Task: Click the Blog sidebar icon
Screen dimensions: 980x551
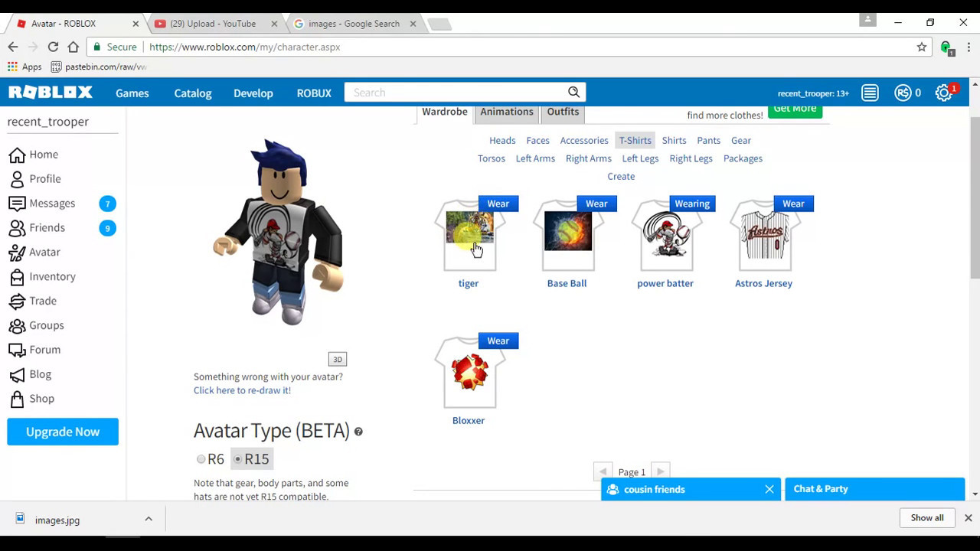Action: pos(17,374)
